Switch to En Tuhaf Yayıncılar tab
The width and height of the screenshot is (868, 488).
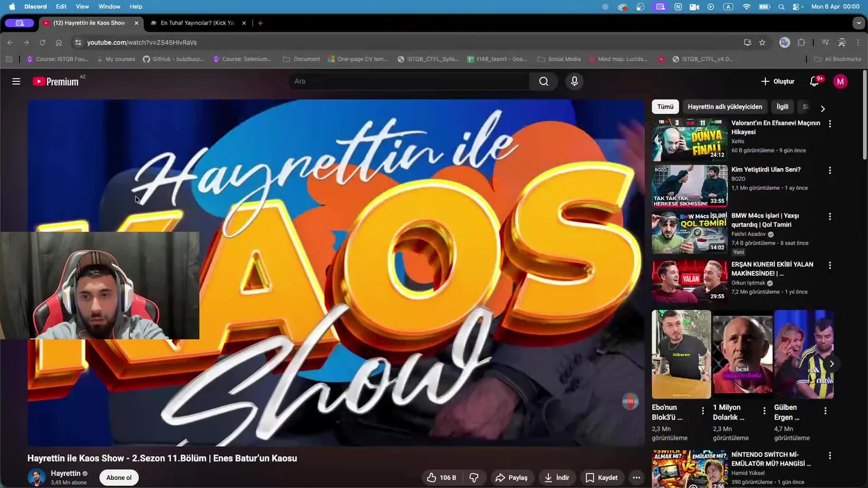click(197, 23)
